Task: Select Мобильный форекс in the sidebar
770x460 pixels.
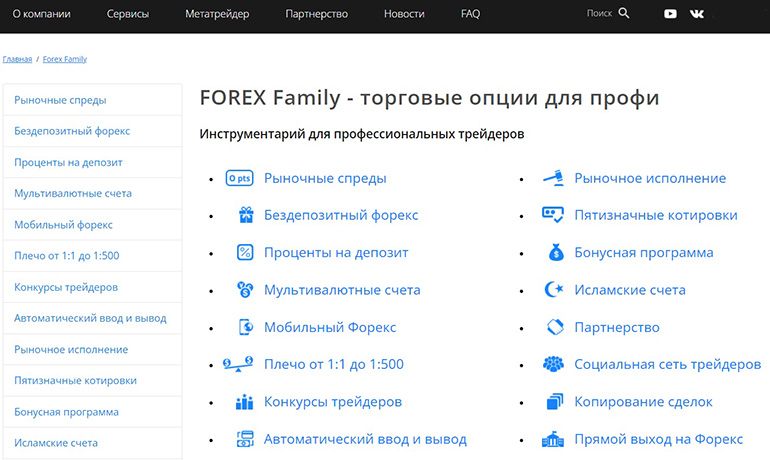Action: point(92,225)
